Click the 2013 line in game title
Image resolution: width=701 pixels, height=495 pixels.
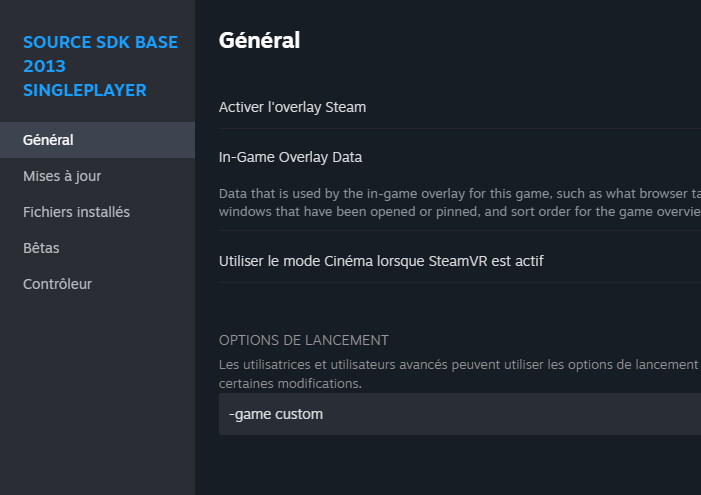pyautogui.click(x=44, y=66)
